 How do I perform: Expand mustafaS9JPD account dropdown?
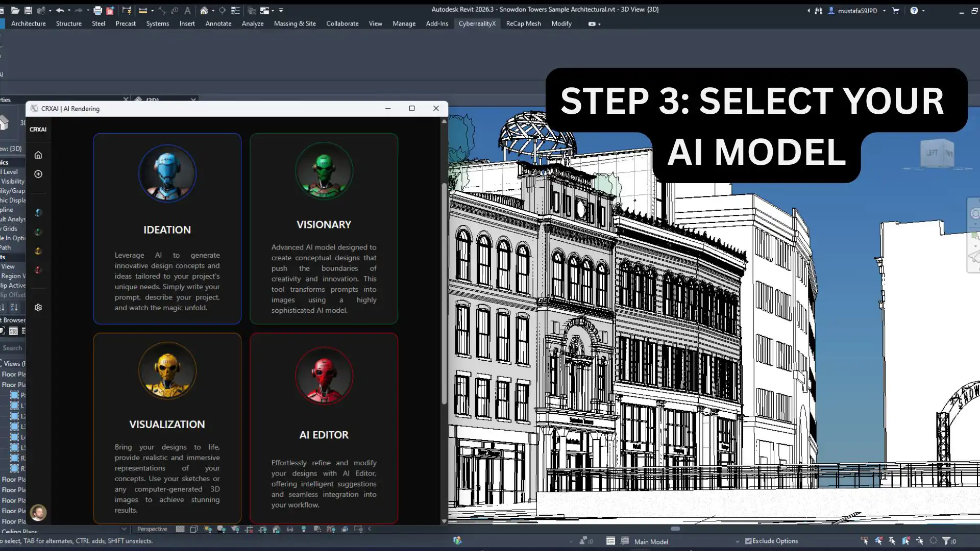pos(884,10)
